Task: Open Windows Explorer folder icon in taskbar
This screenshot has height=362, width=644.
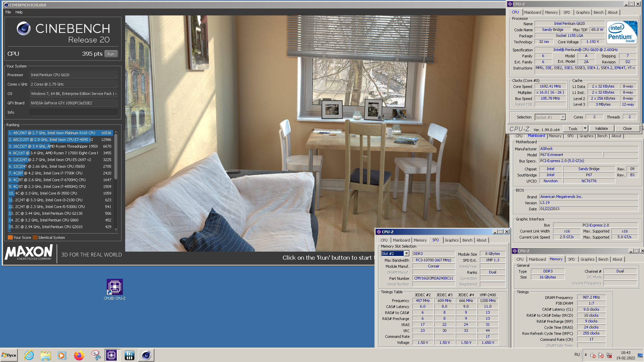Action: point(46,355)
